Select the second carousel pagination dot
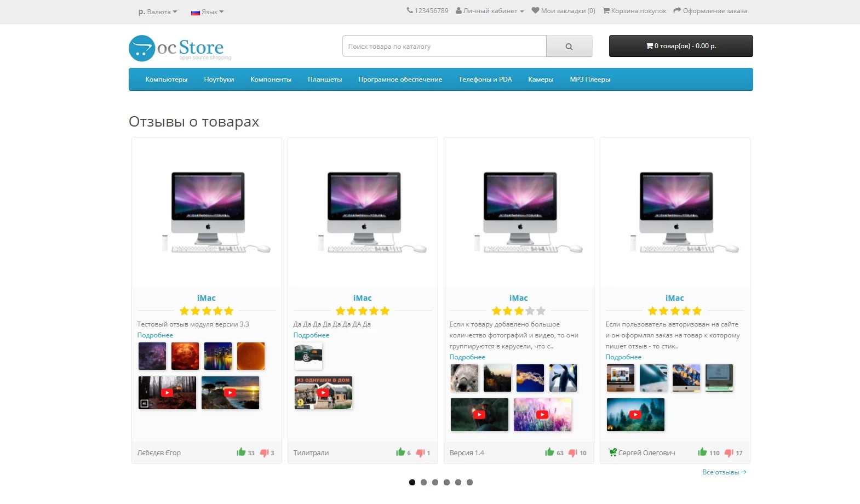860x504 pixels. coord(423,483)
